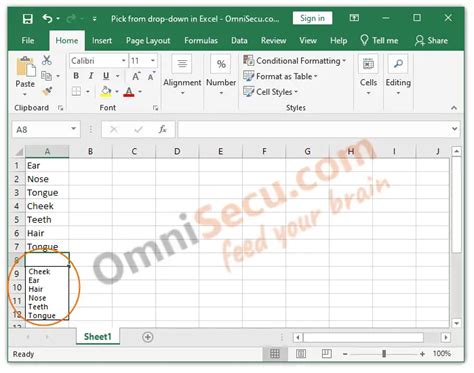This screenshot has width=474, height=373.
Task: Open Format as Table menu
Action: tap(280, 76)
